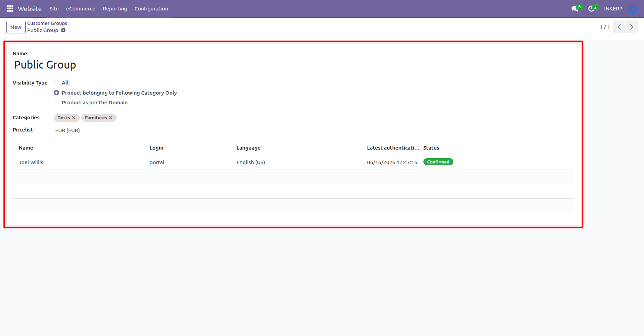The image size is (644, 336).
Task: Select the All visibility type
Action: tap(56, 83)
